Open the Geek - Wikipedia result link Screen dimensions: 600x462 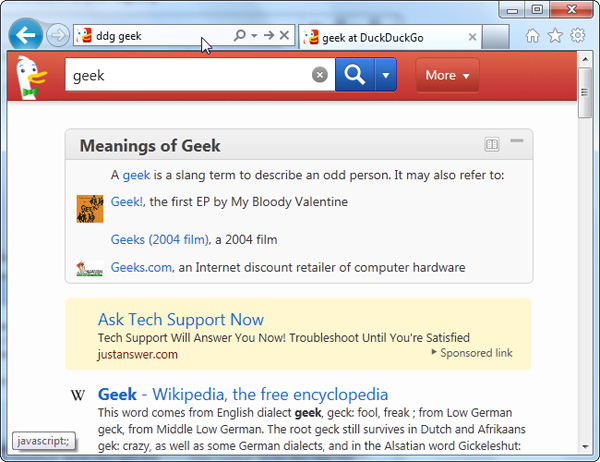coord(243,394)
